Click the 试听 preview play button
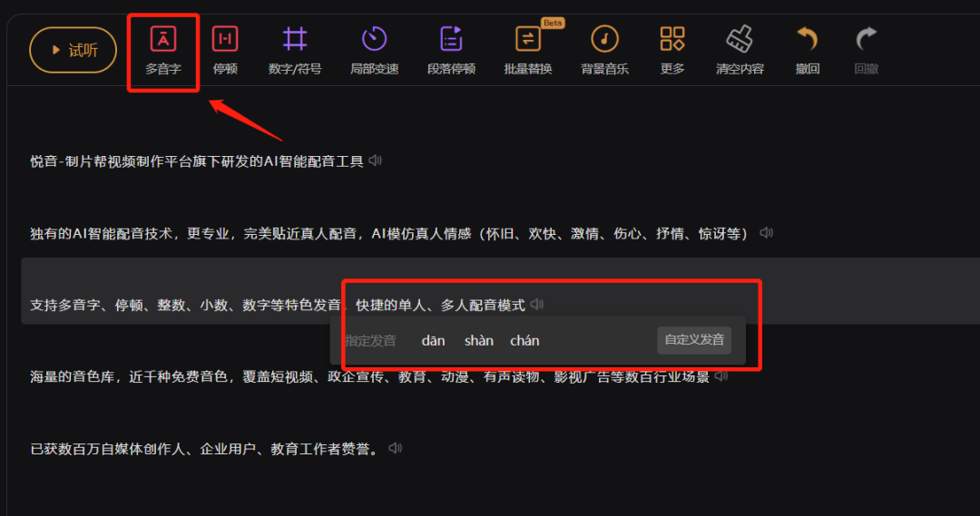The image size is (980, 516). coord(73,50)
